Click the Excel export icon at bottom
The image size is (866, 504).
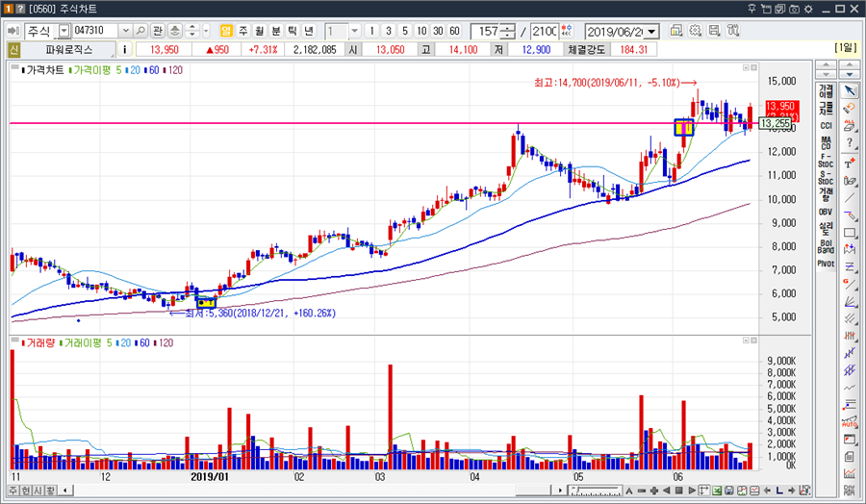point(717,491)
